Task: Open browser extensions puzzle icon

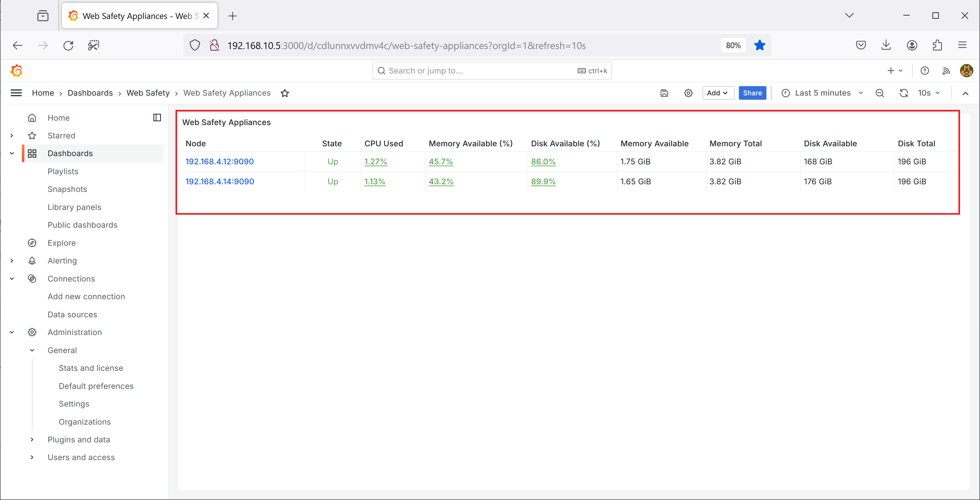Action: click(x=937, y=46)
